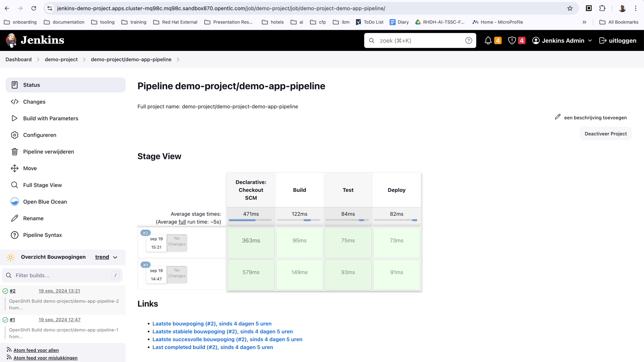Click Build with Parameters play icon
Screen dimensions: 644x362
click(x=15, y=118)
